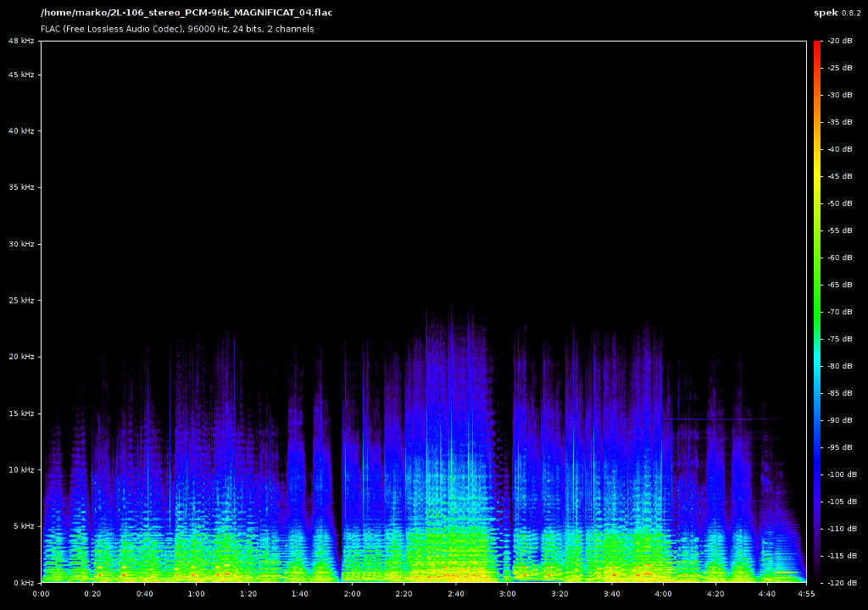Click the 0:00 time axis marker
This screenshot has height=610, width=868.
41,594
